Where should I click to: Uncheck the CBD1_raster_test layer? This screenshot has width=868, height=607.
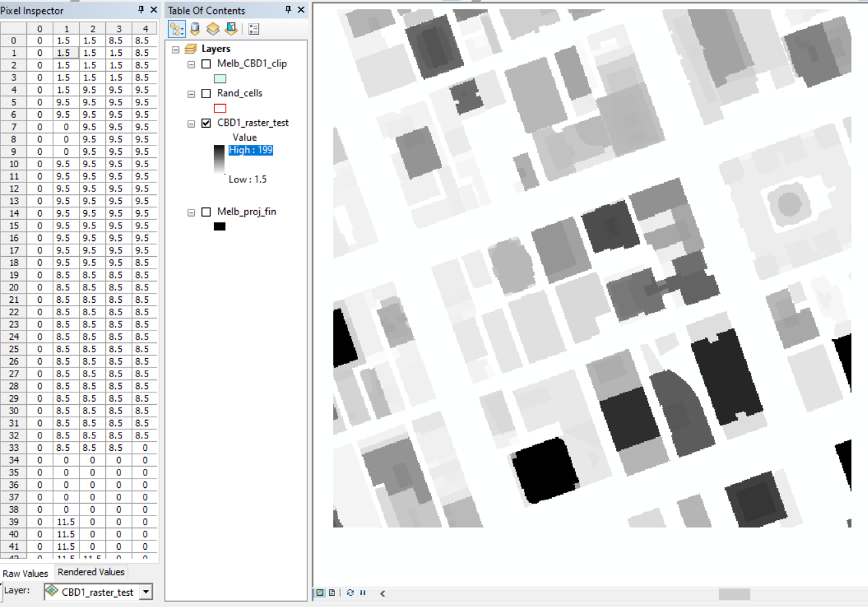click(x=206, y=123)
